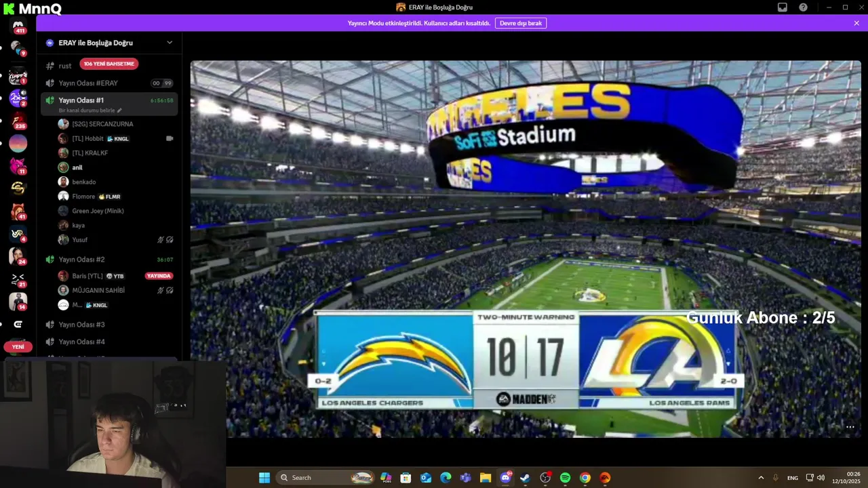Open the server icon with badge 9
Viewport: 868px width, 488px height.
18,48
